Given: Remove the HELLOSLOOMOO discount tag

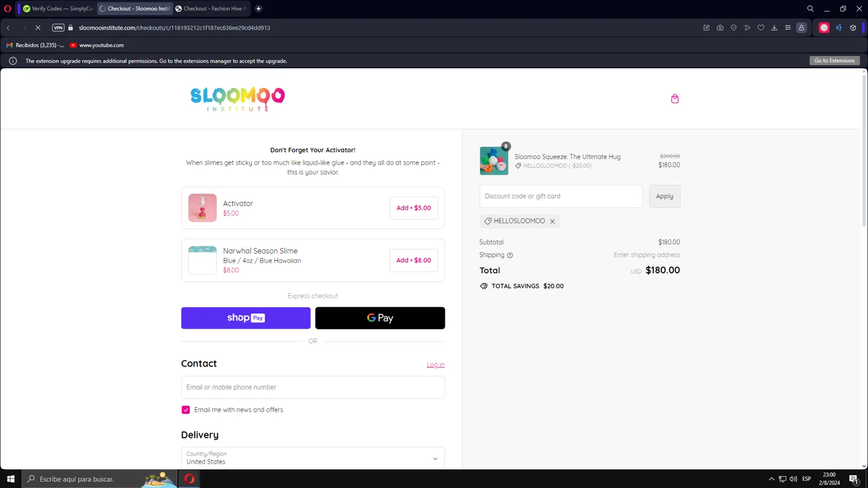Looking at the screenshot, I should tap(553, 221).
